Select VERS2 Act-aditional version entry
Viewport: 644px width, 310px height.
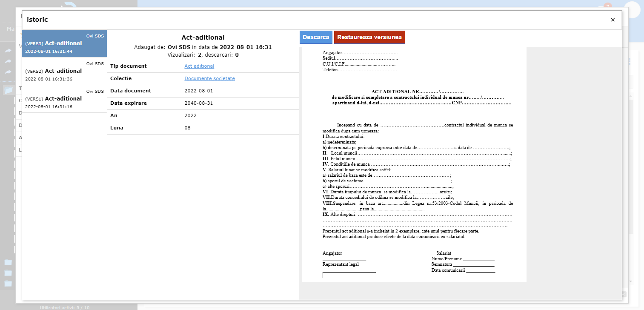click(64, 71)
